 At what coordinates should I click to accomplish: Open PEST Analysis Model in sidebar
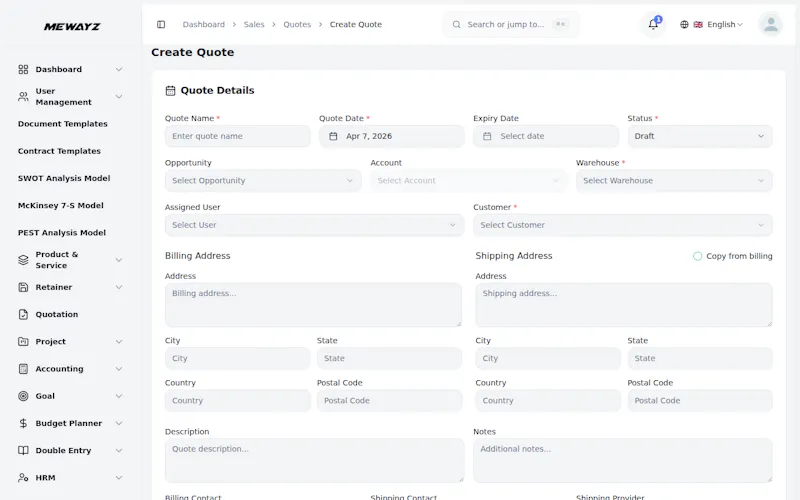pos(62,233)
